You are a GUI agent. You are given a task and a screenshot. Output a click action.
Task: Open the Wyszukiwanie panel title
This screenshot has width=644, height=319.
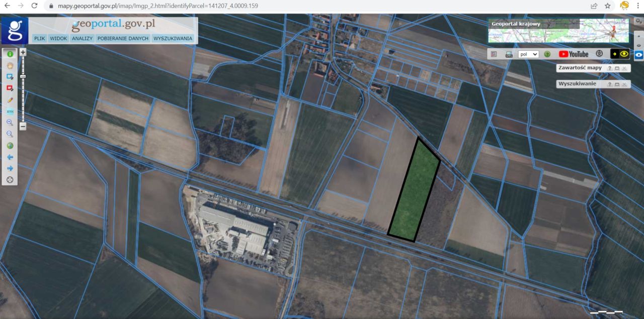click(578, 84)
